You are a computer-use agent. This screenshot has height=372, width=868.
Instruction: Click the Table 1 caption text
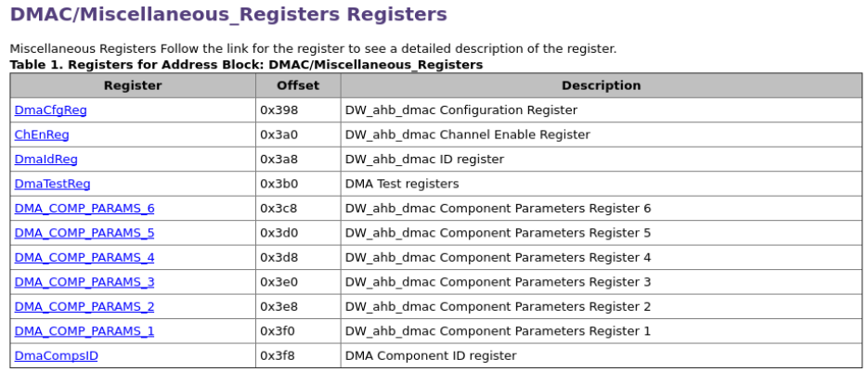click(x=246, y=65)
